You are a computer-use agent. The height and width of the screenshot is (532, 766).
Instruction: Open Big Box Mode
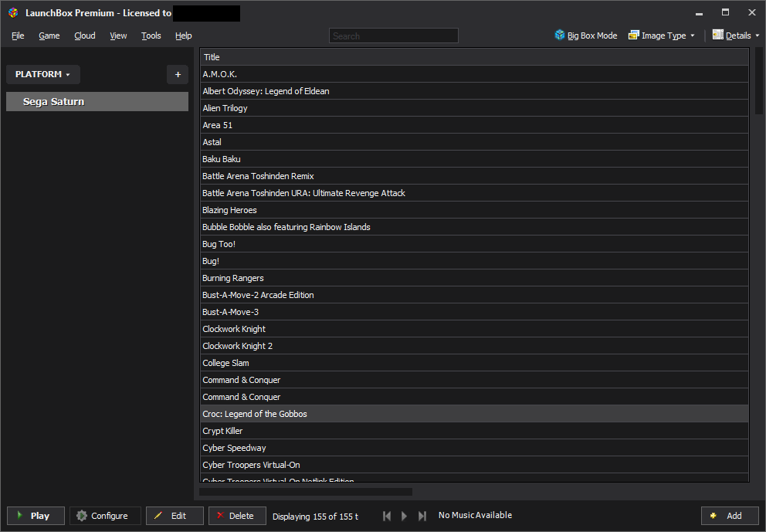point(586,36)
